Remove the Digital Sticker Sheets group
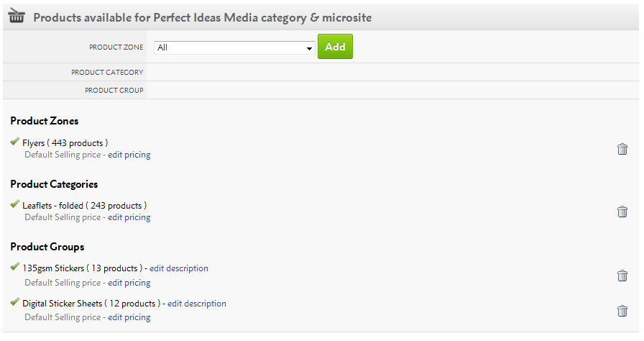 (x=622, y=311)
